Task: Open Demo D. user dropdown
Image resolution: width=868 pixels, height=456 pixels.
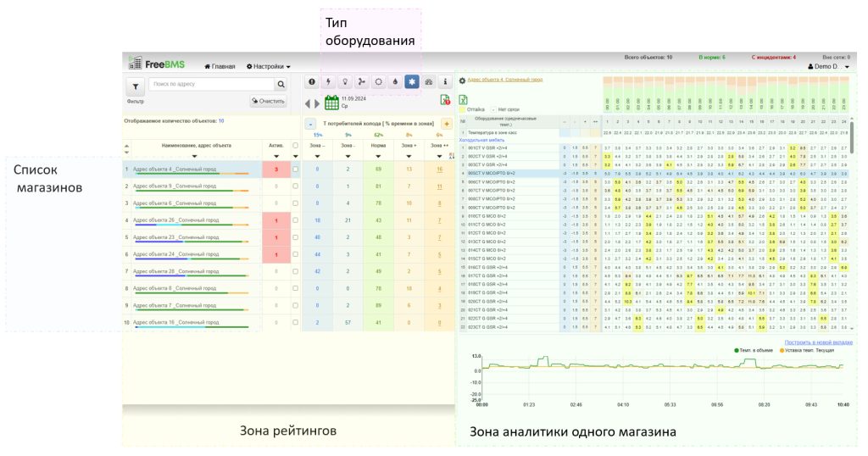Action: coord(828,66)
